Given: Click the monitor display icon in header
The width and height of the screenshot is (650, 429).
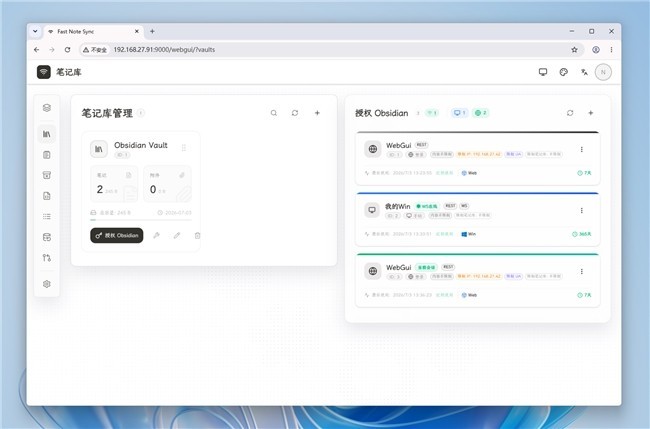Looking at the screenshot, I should click(x=543, y=72).
